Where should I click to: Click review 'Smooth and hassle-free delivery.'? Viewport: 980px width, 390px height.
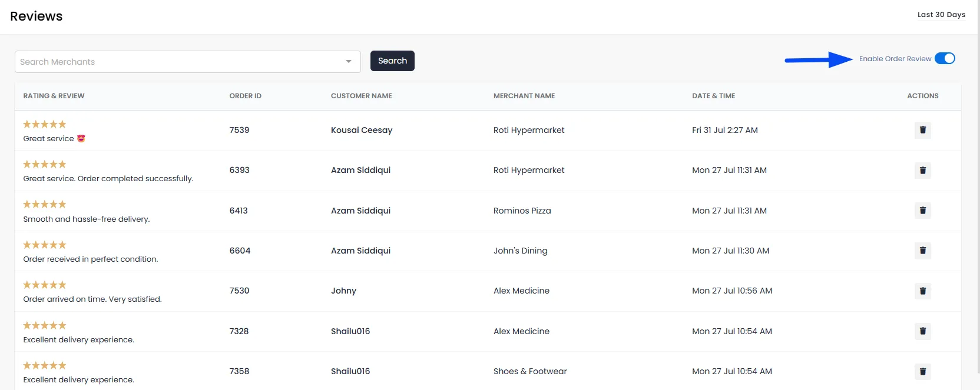pos(87,219)
